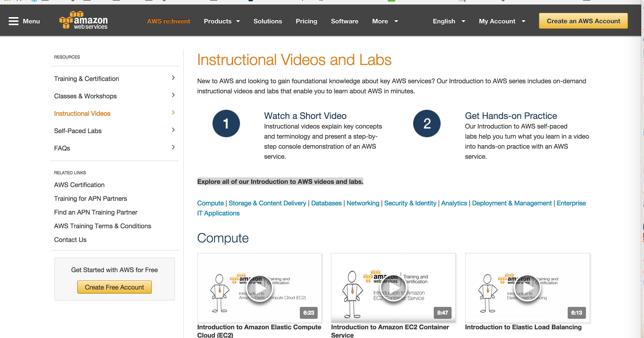The height and width of the screenshot is (338, 644).
Task: Open Get Hands-on Practice heading
Action: pos(511,115)
